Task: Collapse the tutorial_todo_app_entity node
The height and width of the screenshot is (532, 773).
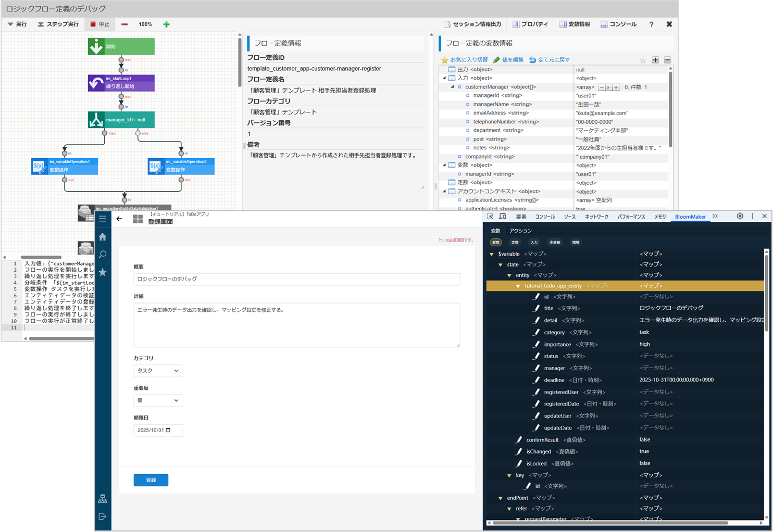Action: point(518,286)
